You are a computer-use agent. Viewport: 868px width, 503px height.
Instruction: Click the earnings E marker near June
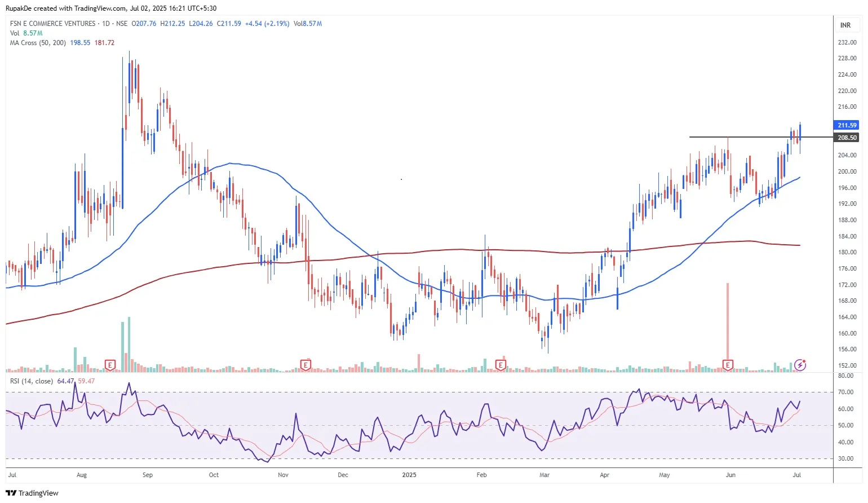point(728,365)
